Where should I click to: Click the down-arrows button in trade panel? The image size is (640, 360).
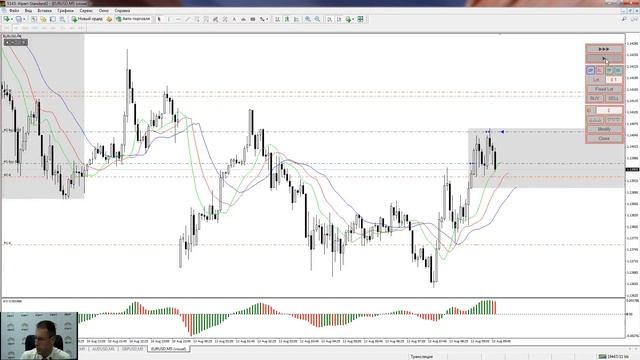click(x=613, y=120)
